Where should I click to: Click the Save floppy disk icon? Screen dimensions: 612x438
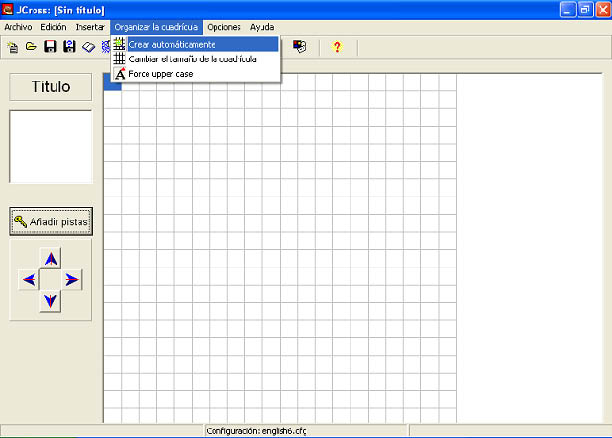coord(50,47)
